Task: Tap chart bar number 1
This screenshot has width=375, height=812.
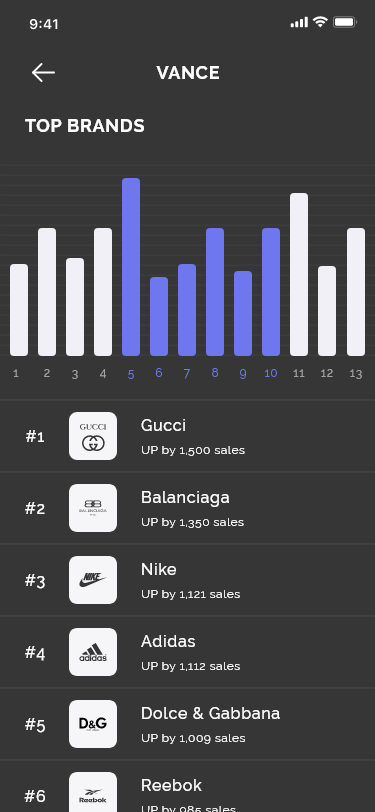Action: tap(19, 310)
